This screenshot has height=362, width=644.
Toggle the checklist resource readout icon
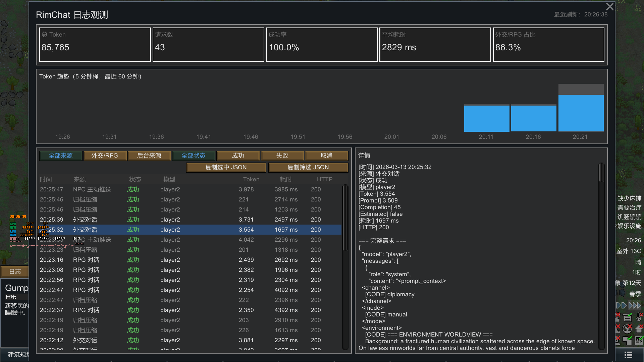639,341
